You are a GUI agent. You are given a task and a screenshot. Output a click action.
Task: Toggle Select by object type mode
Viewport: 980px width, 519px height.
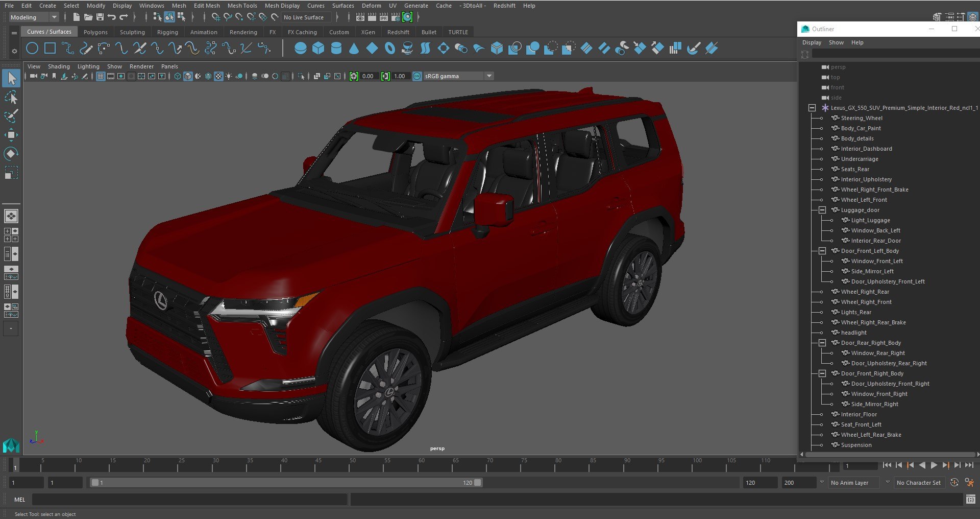point(169,17)
